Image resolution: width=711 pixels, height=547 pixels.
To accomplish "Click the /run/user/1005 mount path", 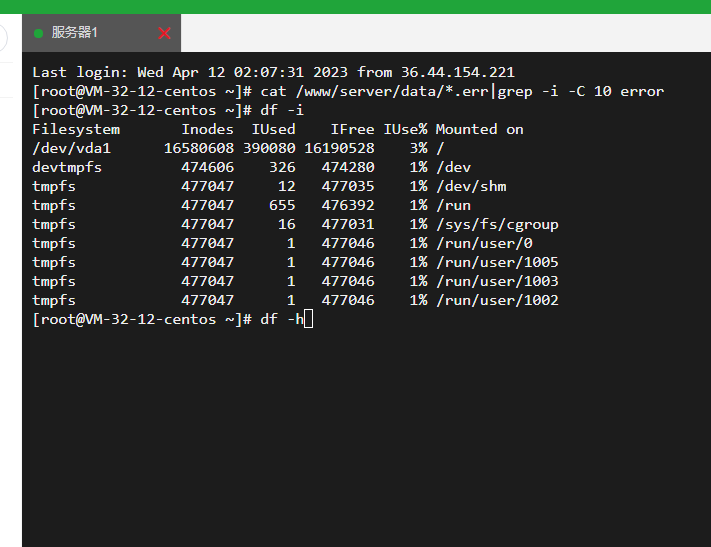I will click(497, 262).
